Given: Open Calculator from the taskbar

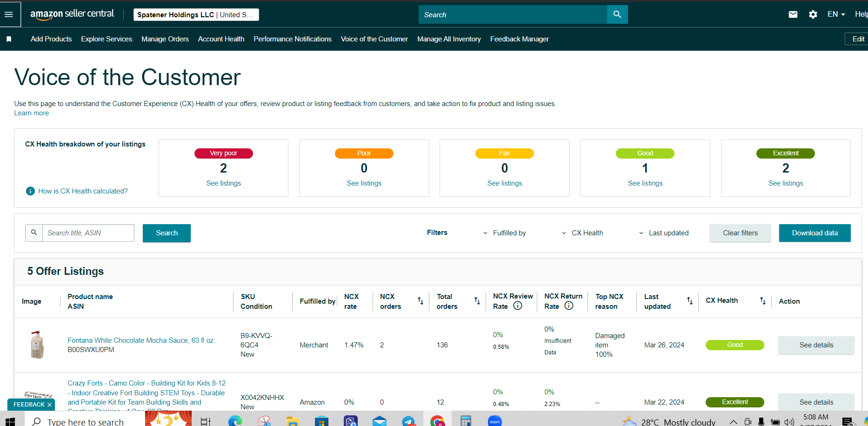Looking at the screenshot, I should 466,421.
